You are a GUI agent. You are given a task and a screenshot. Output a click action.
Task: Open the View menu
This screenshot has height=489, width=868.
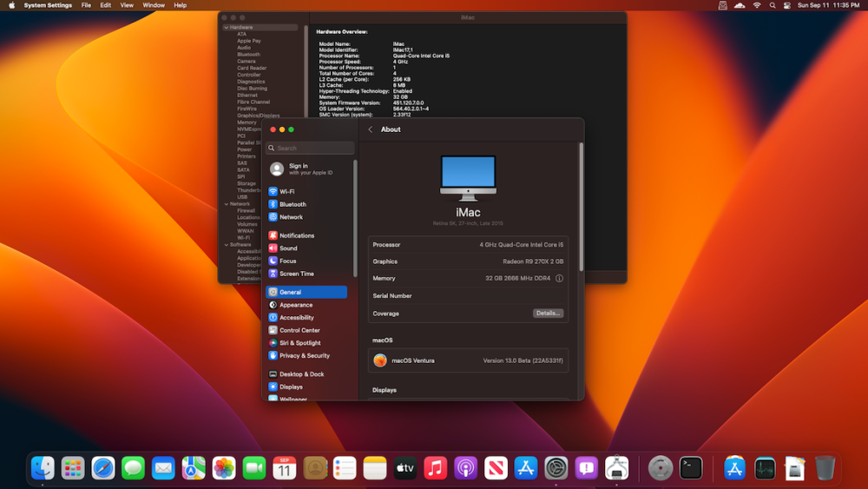(127, 5)
